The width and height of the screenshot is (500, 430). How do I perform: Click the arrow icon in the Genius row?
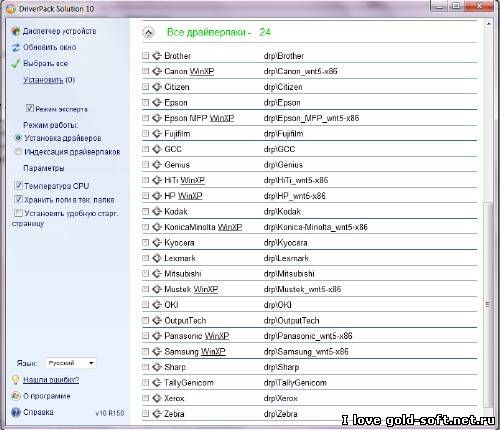pyautogui.click(x=157, y=165)
